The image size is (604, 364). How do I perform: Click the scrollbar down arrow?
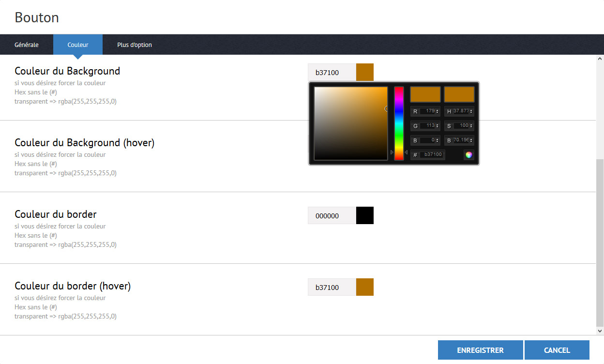(x=600, y=331)
